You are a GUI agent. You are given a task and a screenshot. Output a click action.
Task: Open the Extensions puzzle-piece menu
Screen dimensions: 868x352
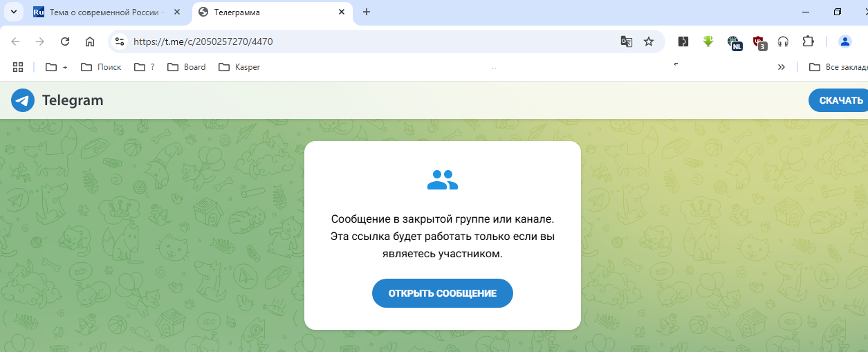click(808, 41)
